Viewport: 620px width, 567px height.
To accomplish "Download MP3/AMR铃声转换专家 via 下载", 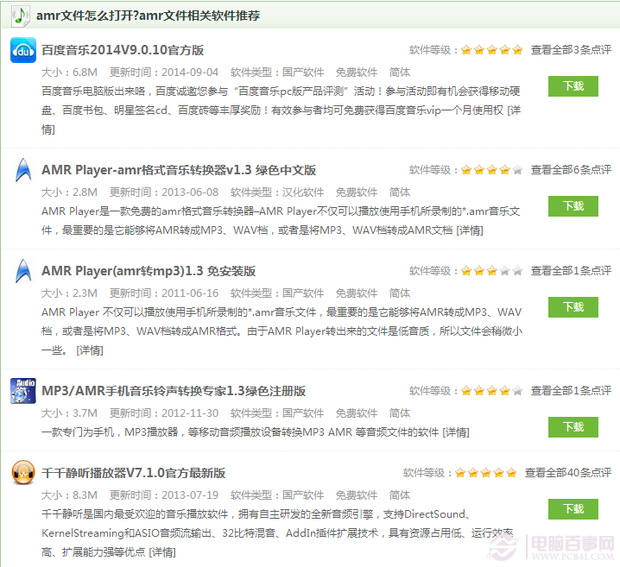I will pyautogui.click(x=573, y=427).
